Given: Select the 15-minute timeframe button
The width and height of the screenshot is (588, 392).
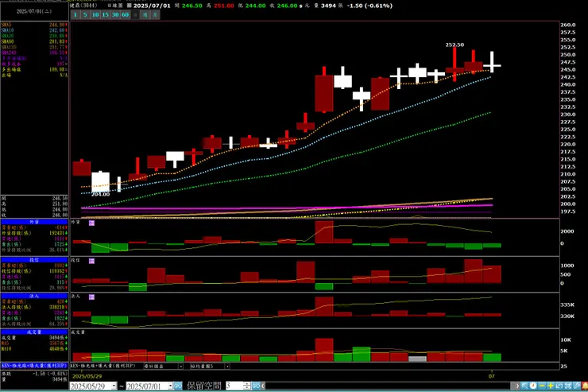Looking at the screenshot, I should click(106, 14).
